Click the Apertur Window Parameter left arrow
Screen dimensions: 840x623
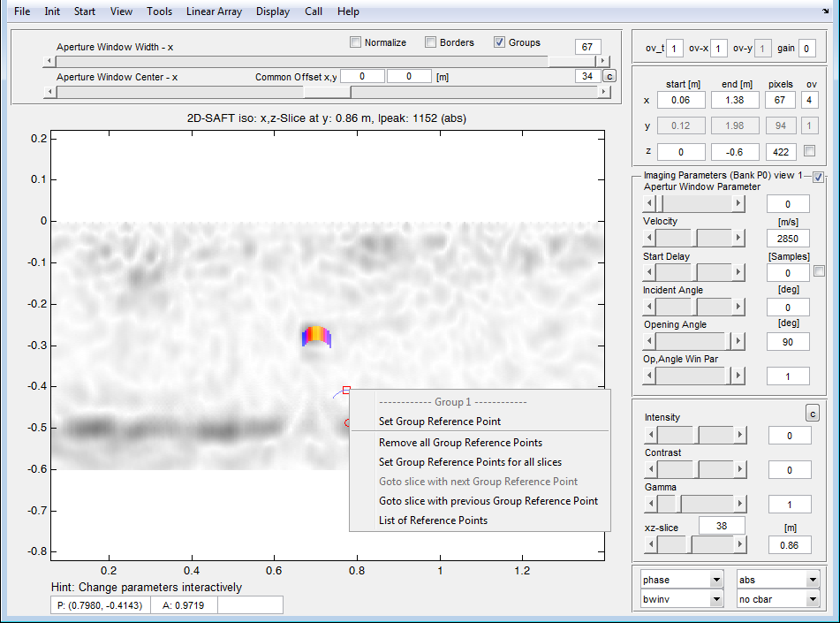coord(649,203)
